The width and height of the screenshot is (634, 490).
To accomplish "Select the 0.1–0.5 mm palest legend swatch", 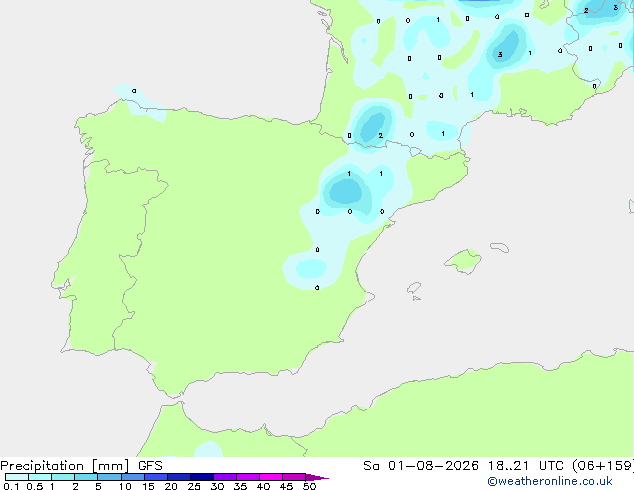I will point(17,477).
